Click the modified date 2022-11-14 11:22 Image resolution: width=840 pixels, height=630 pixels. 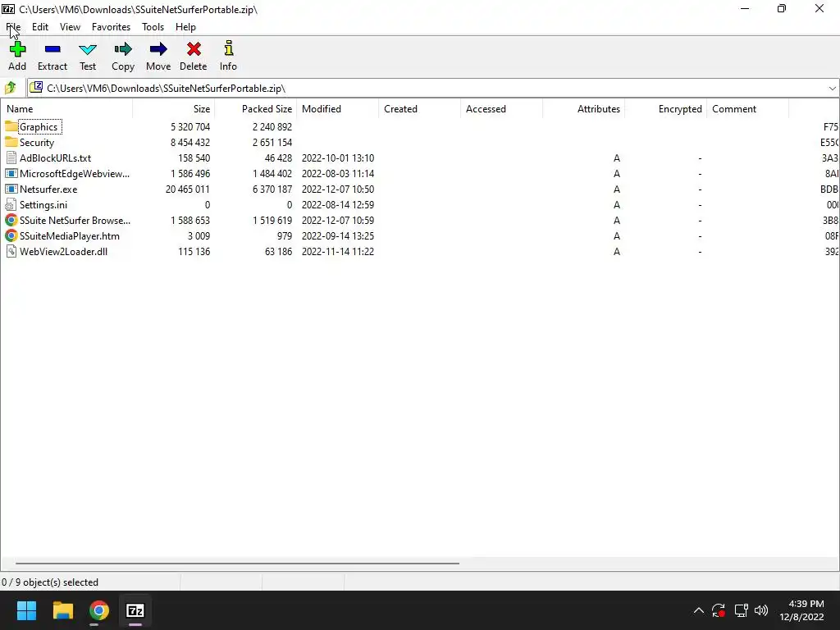coord(337,251)
